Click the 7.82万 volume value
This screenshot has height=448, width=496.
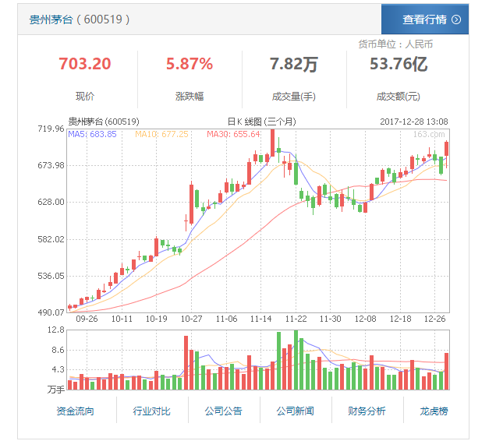[x=293, y=64]
